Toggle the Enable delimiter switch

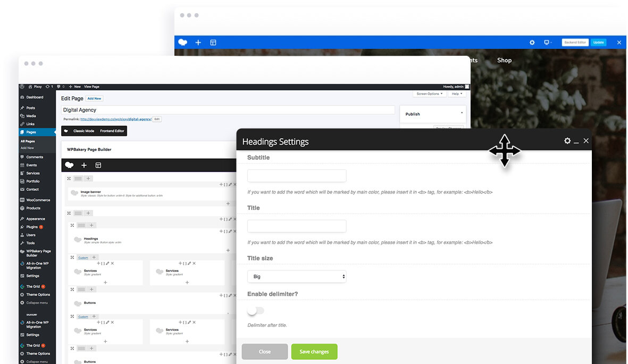coord(256,311)
